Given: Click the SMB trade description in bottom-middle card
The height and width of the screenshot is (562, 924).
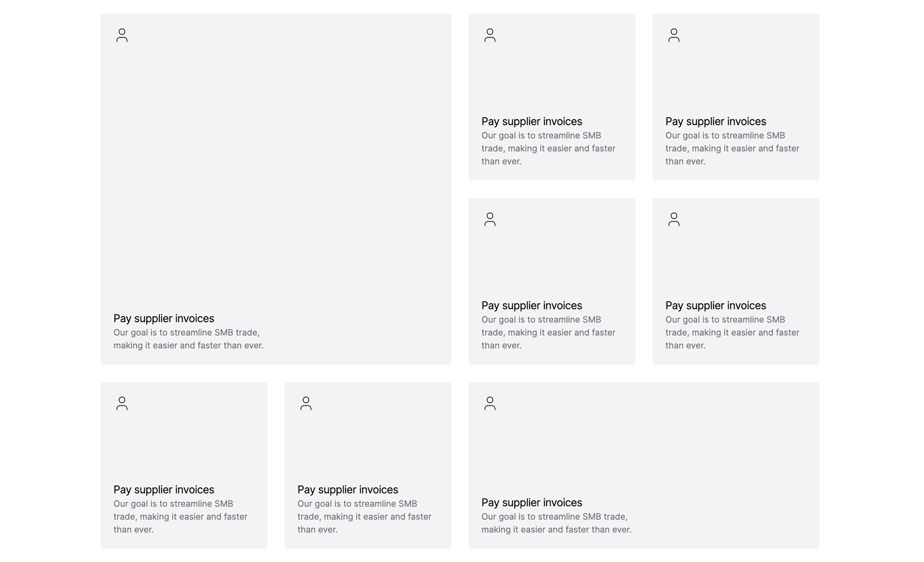Looking at the screenshot, I should 364,516.
